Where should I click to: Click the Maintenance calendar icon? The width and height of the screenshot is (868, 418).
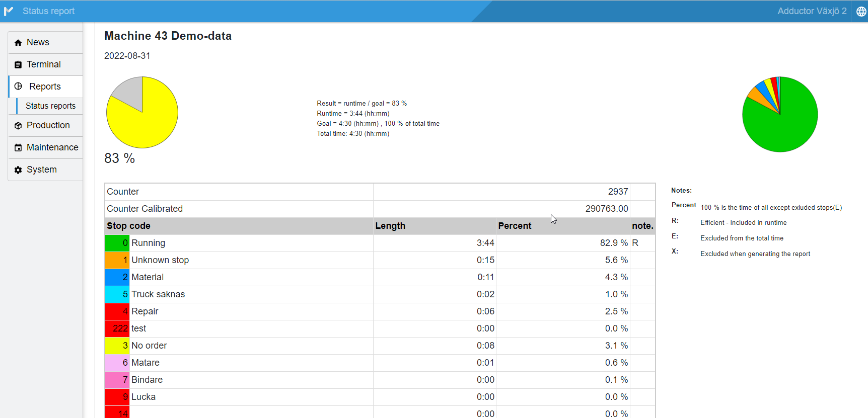18,148
